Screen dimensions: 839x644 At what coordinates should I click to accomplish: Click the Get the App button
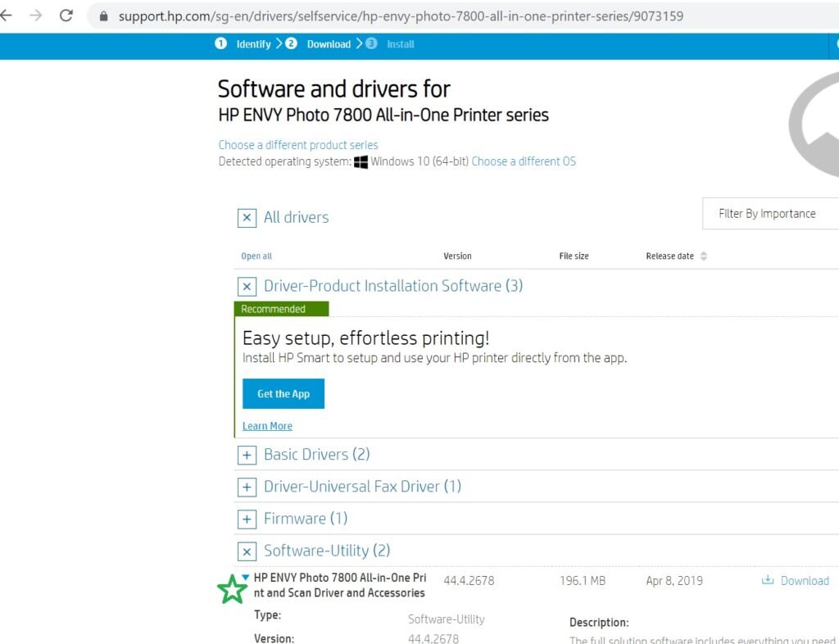point(283,393)
